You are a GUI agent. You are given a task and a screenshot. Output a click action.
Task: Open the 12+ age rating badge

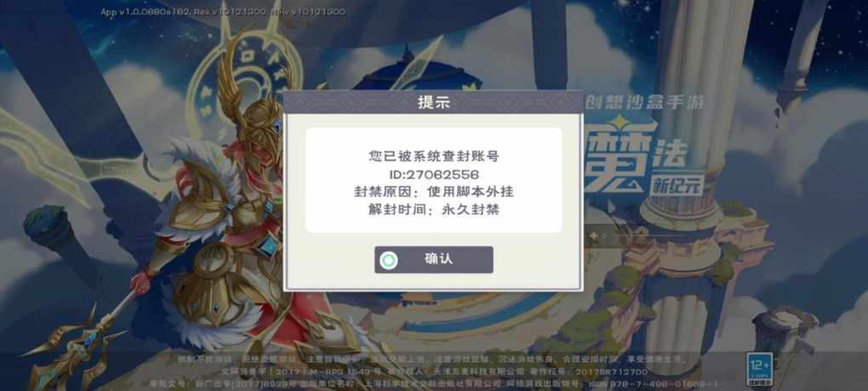coord(759,370)
